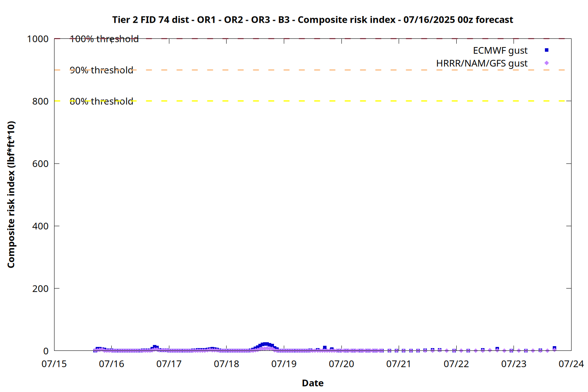Click the 80% threshold label
The height and width of the screenshot is (392, 588).
102,101
